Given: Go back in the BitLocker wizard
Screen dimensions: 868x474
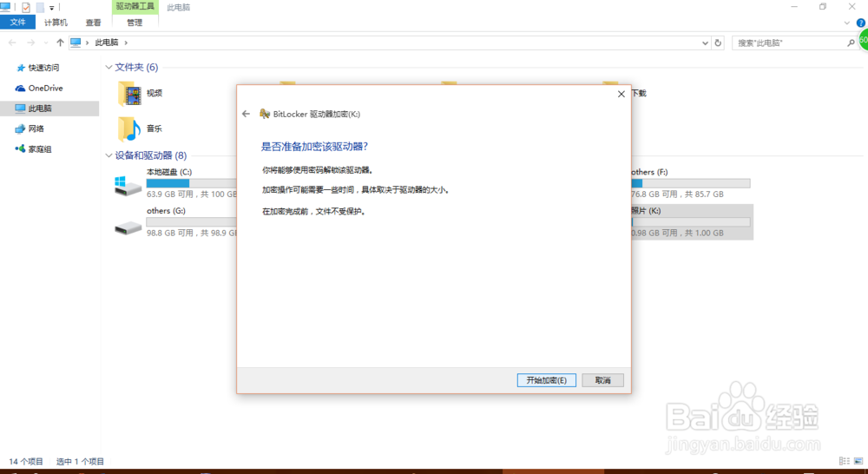Looking at the screenshot, I should [246, 114].
